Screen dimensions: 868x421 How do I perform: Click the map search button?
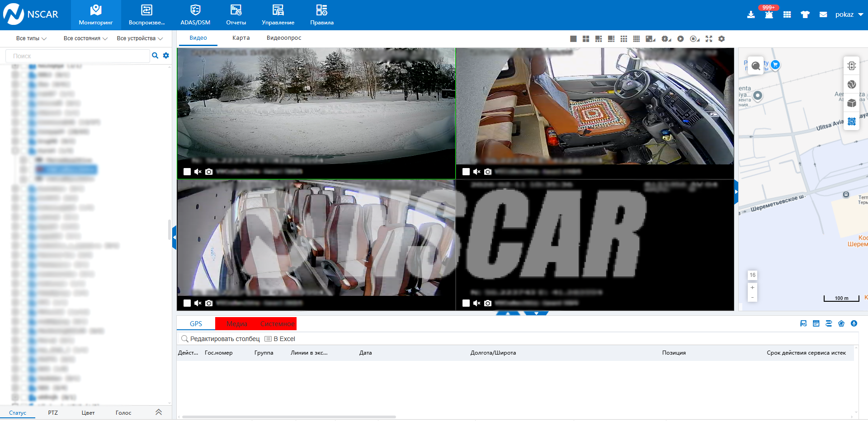pyautogui.click(x=755, y=66)
